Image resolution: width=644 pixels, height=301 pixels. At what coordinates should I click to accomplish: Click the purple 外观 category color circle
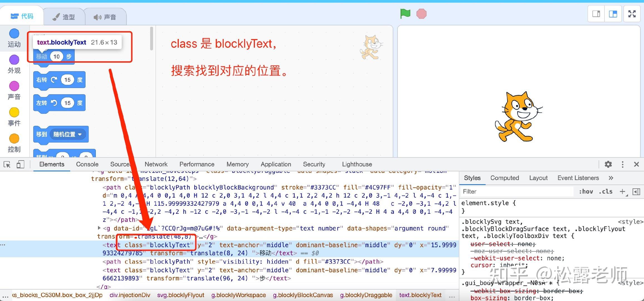pos(14,60)
